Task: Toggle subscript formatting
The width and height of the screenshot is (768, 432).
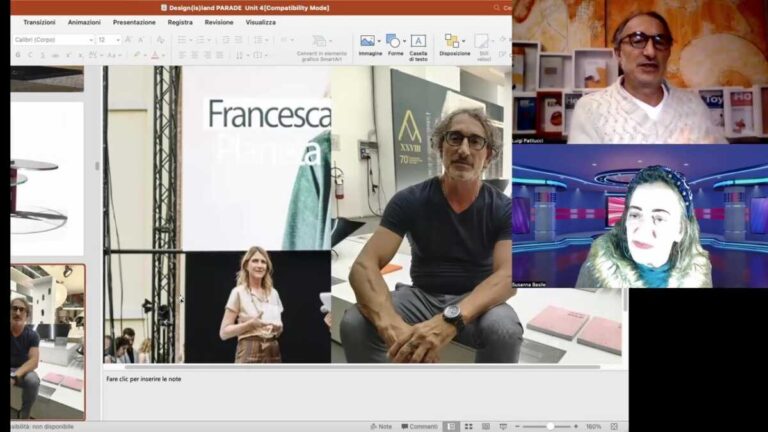Action: tap(80, 55)
